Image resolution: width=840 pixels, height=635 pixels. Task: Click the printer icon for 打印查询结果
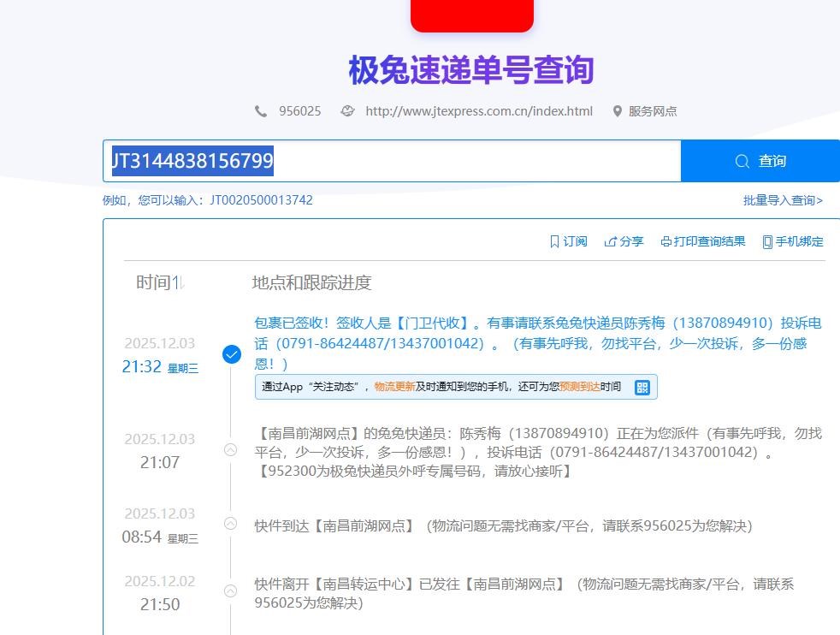[666, 242]
